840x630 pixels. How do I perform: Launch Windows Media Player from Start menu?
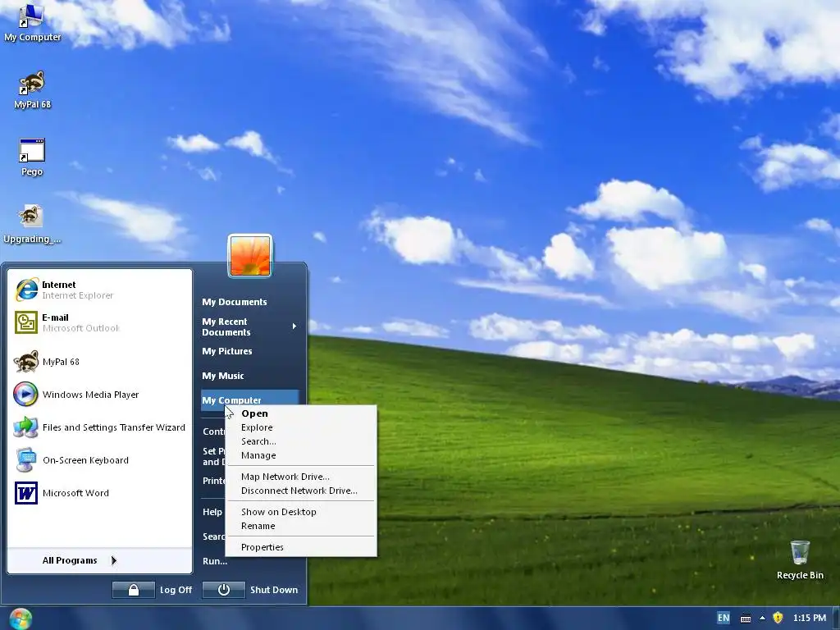[99, 395]
